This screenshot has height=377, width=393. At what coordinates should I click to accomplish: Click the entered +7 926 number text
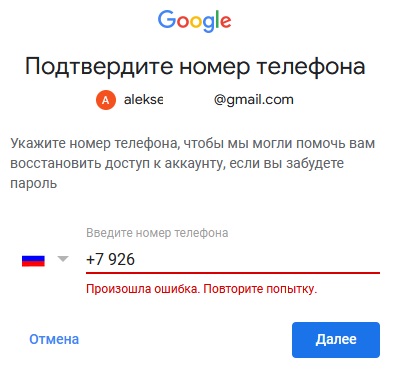tap(110, 259)
